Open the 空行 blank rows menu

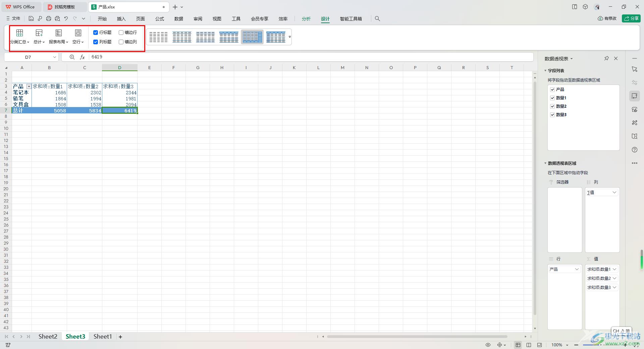[x=78, y=37]
